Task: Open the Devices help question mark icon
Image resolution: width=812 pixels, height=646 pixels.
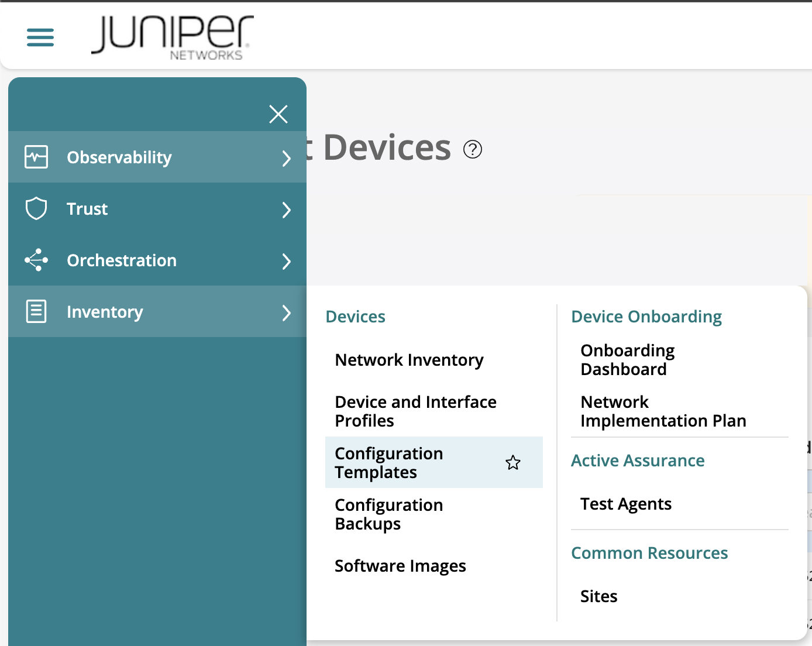Action: pyautogui.click(x=473, y=149)
